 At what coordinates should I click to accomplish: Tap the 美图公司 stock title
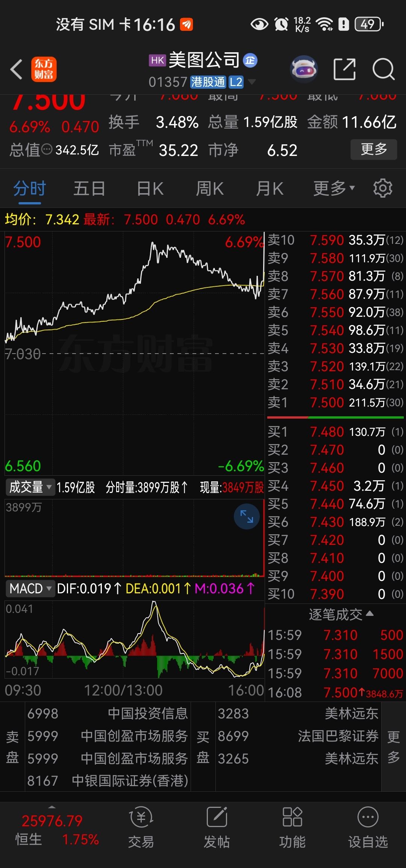(204, 60)
